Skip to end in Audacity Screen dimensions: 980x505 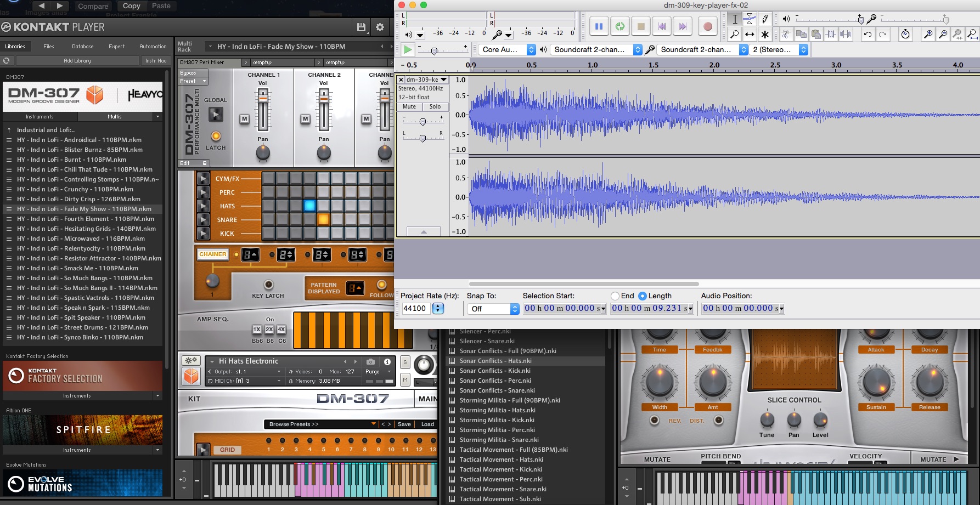[x=683, y=26]
